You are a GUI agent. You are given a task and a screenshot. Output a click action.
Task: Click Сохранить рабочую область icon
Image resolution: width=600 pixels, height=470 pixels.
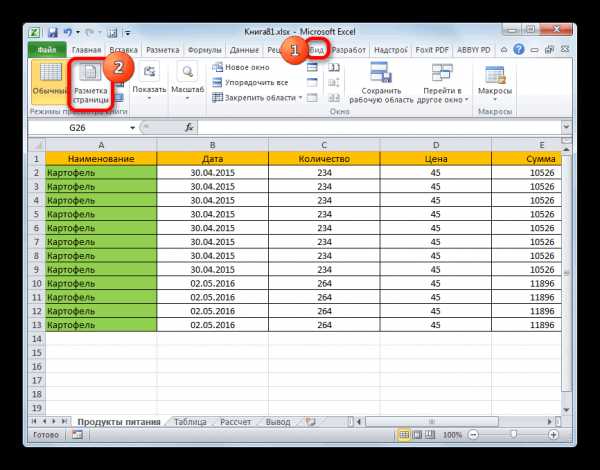point(381,72)
